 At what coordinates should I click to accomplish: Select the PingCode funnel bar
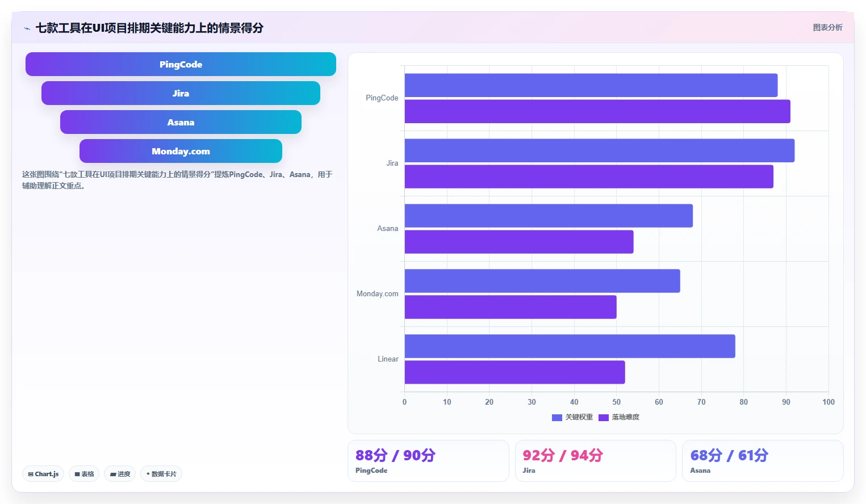tap(181, 64)
